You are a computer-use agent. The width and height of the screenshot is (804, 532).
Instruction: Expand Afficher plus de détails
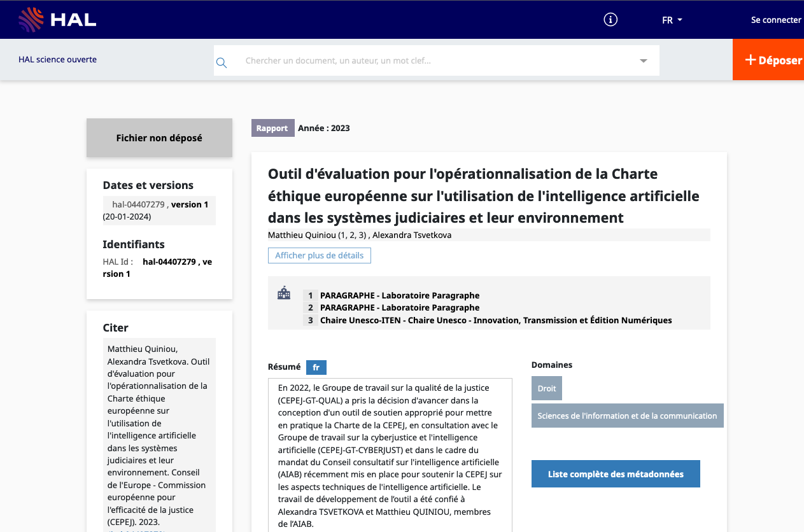319,256
